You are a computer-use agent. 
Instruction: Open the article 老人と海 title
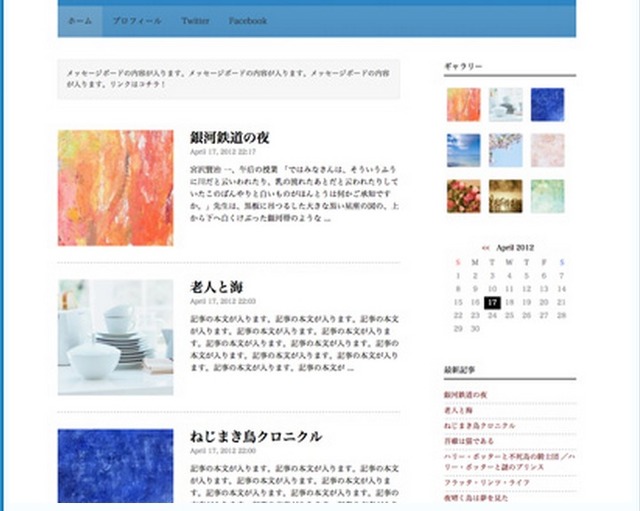coord(216,287)
